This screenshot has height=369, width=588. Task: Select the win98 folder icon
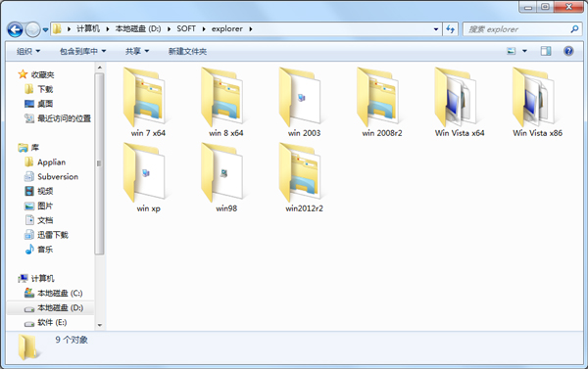pos(222,172)
